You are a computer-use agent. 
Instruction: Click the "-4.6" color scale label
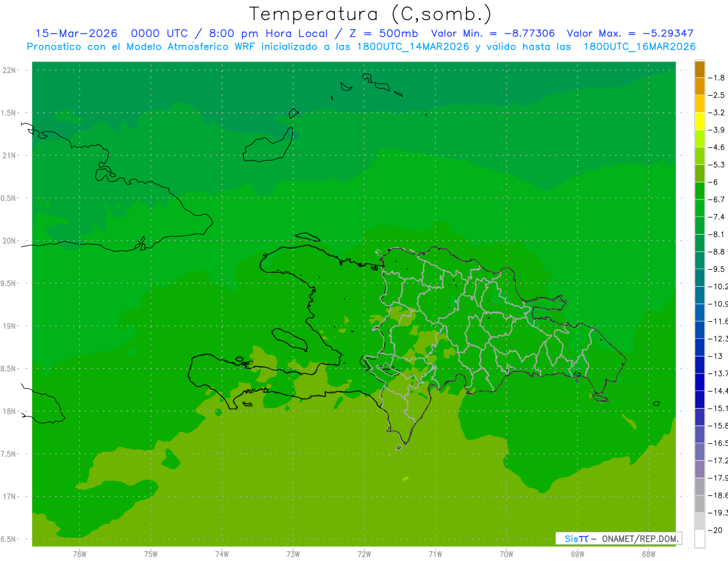coord(718,147)
